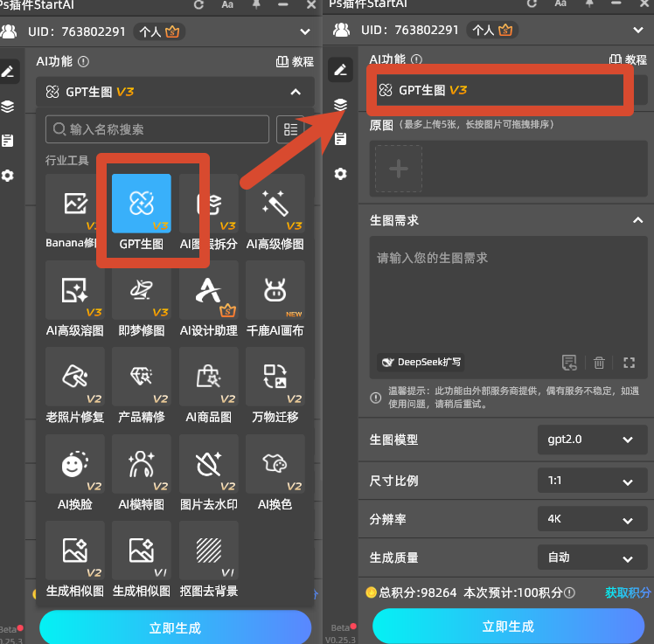Click the 请输入您的生图需求 prompt text area
The image size is (654, 644).
509,308
